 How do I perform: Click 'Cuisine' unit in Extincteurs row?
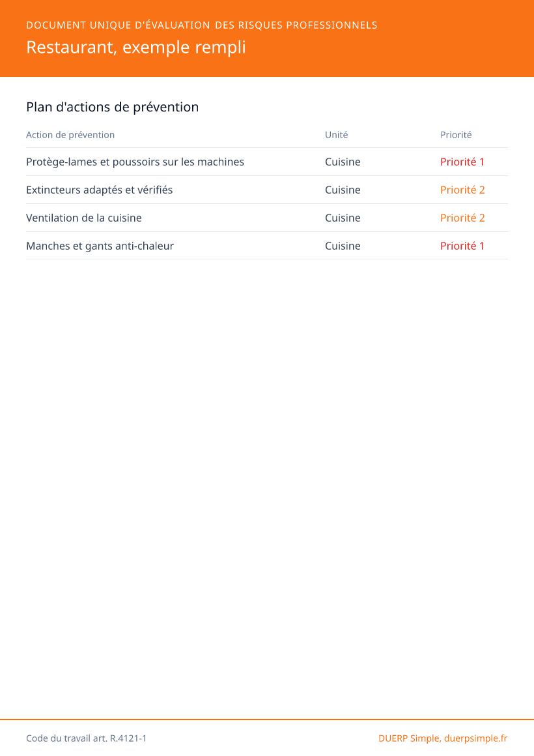[343, 190]
